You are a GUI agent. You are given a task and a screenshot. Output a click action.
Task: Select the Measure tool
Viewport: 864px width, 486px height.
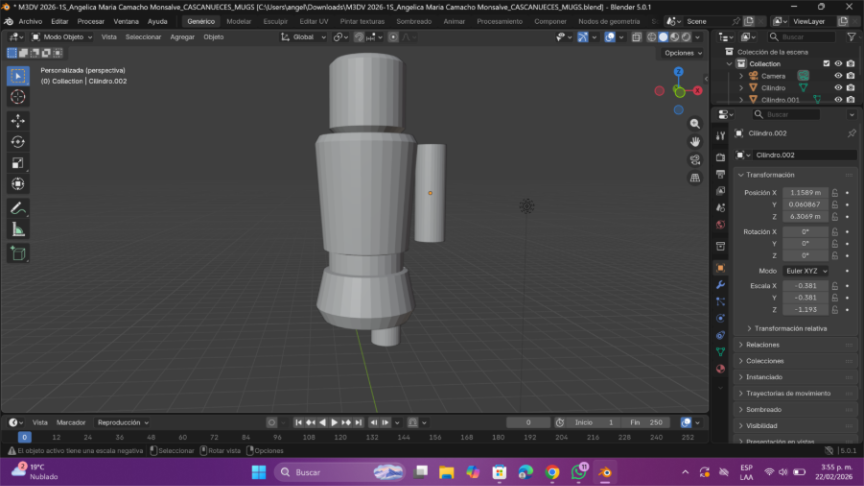coord(18,229)
